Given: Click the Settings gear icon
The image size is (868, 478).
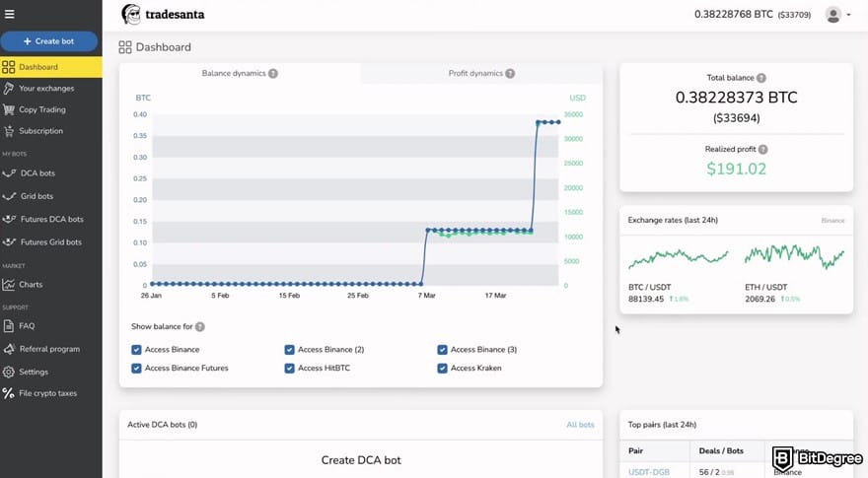Looking at the screenshot, I should (8, 372).
